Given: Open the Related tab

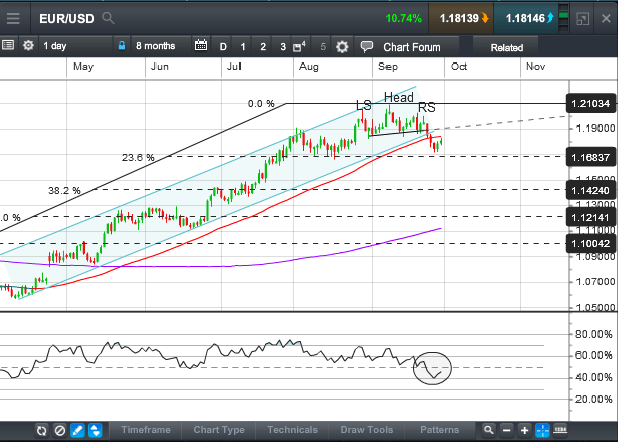Looking at the screenshot, I should 506,48.
